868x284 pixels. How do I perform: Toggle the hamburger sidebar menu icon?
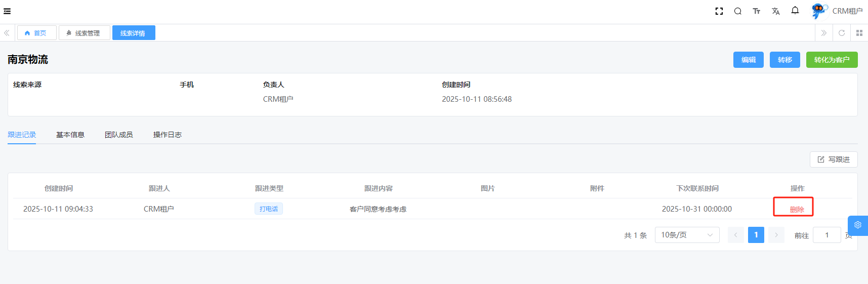[7, 11]
